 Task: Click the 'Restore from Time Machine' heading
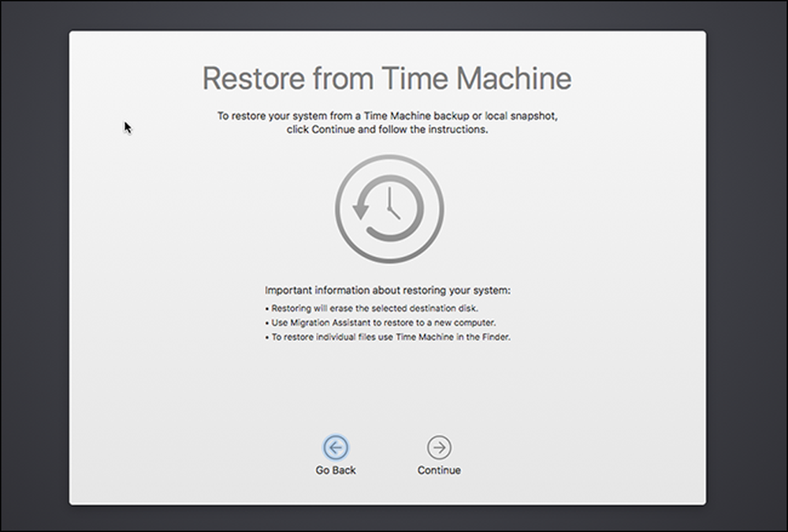tap(387, 78)
